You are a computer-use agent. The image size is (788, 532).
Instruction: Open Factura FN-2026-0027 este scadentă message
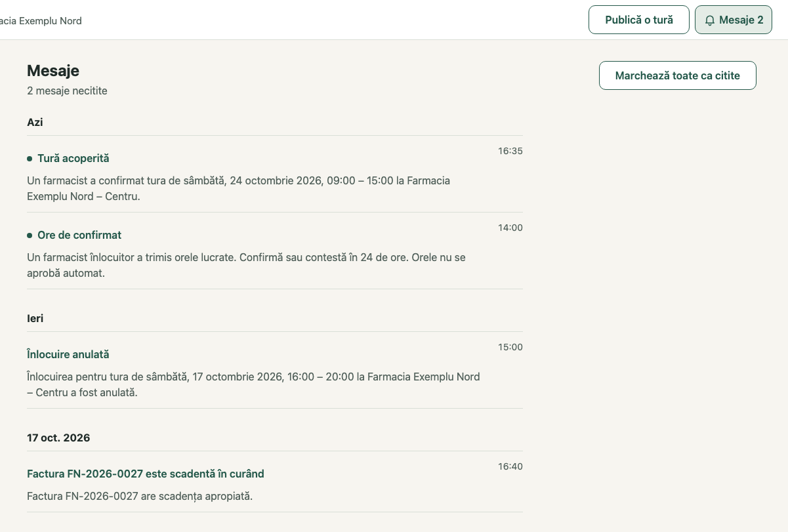[275, 481]
